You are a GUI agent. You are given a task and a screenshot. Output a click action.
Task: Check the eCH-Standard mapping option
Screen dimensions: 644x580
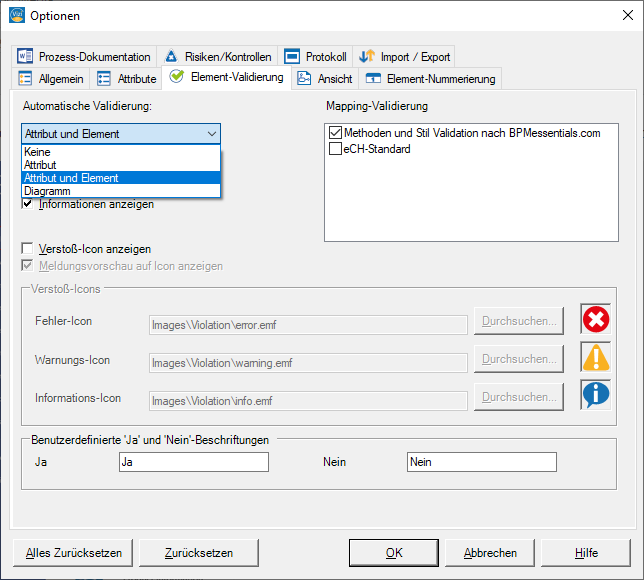point(335,149)
